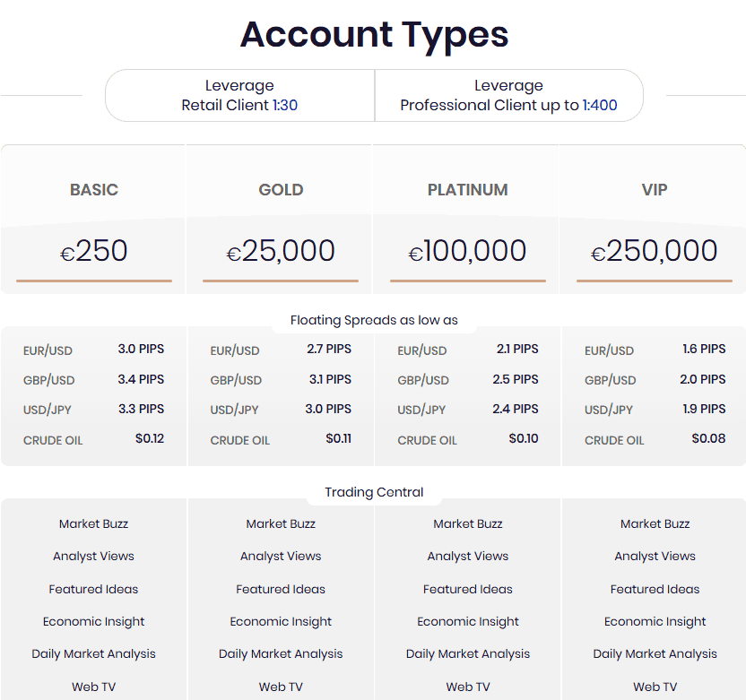746x700 pixels.
Task: Click the €25,000 GOLD account price
Action: pos(281,252)
